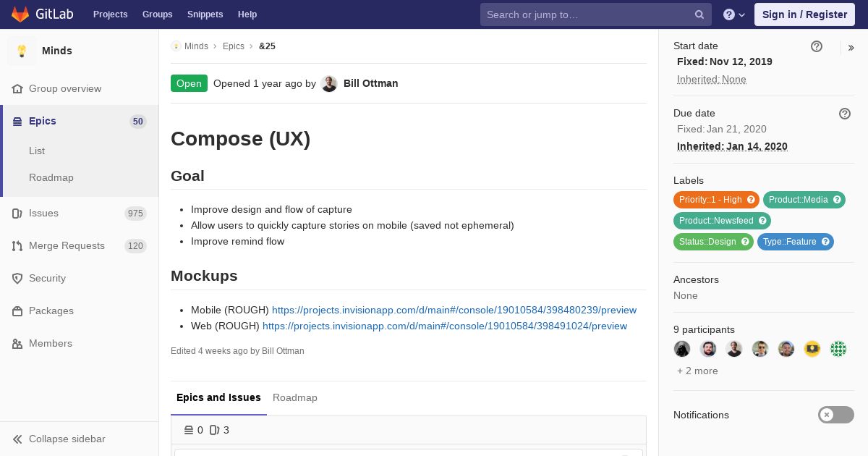Click the Sign in / Register button
Viewport: 868px width, 456px height.
804,14
